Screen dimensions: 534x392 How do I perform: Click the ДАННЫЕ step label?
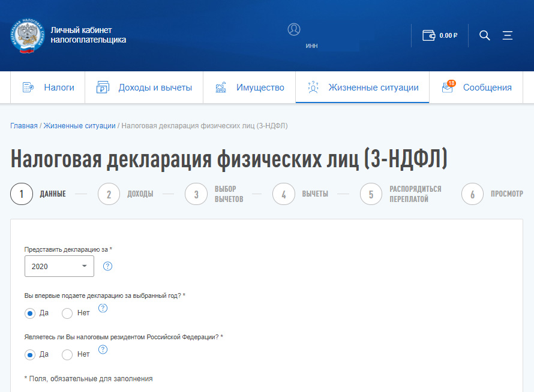(x=53, y=194)
